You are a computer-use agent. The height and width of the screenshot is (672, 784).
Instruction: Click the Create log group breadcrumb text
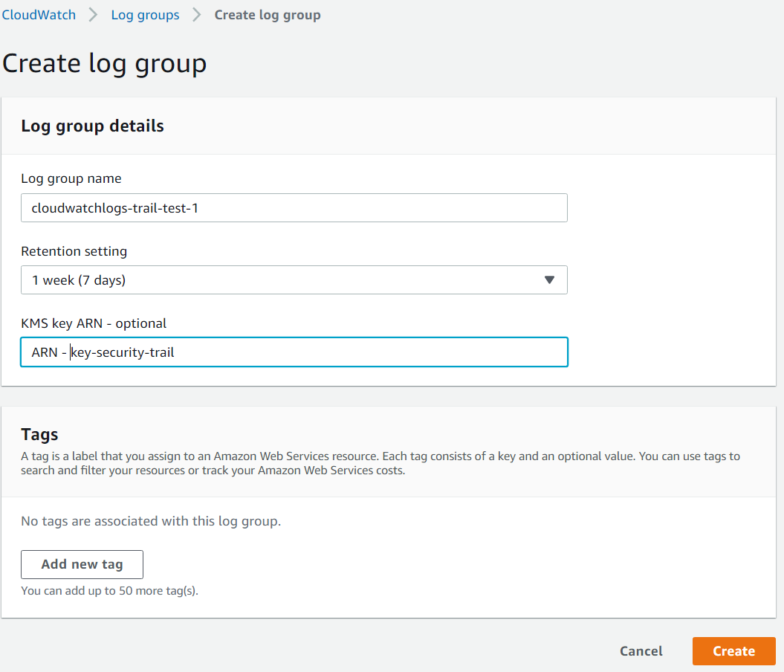click(268, 15)
